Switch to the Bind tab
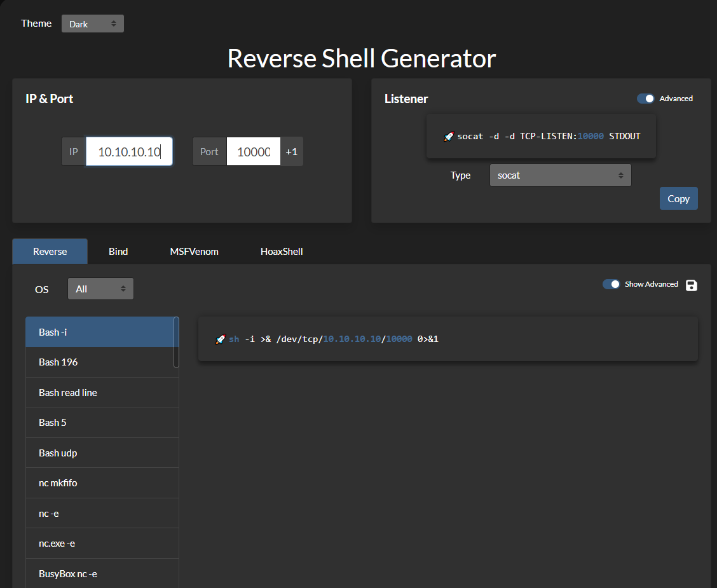717x588 pixels. (118, 252)
